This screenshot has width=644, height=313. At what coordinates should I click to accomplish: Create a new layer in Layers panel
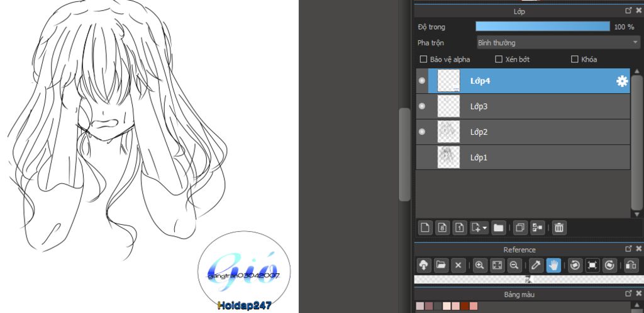pos(425,227)
